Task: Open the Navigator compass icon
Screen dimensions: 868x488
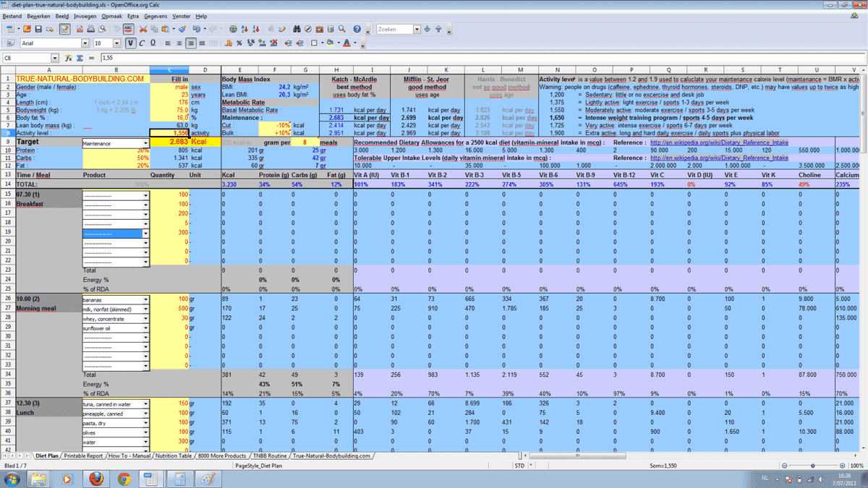Action: (x=309, y=29)
